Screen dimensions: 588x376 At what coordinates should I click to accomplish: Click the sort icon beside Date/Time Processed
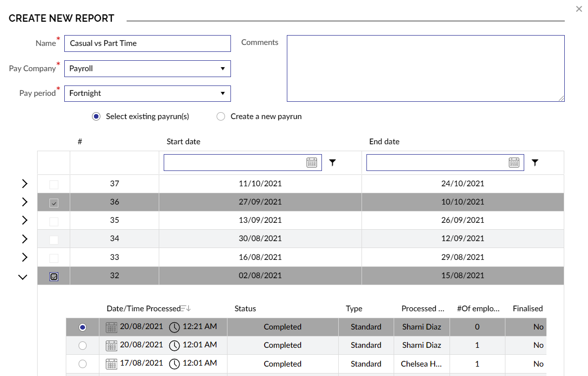coord(186,309)
